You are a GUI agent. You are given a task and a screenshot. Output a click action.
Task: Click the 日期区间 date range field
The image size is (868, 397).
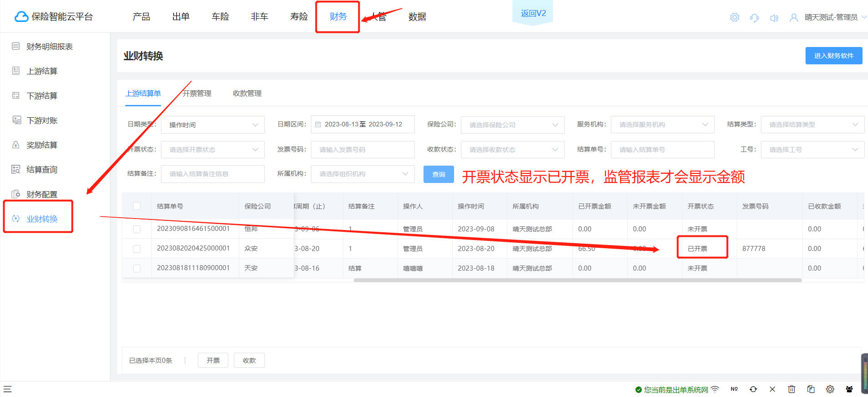tap(363, 125)
